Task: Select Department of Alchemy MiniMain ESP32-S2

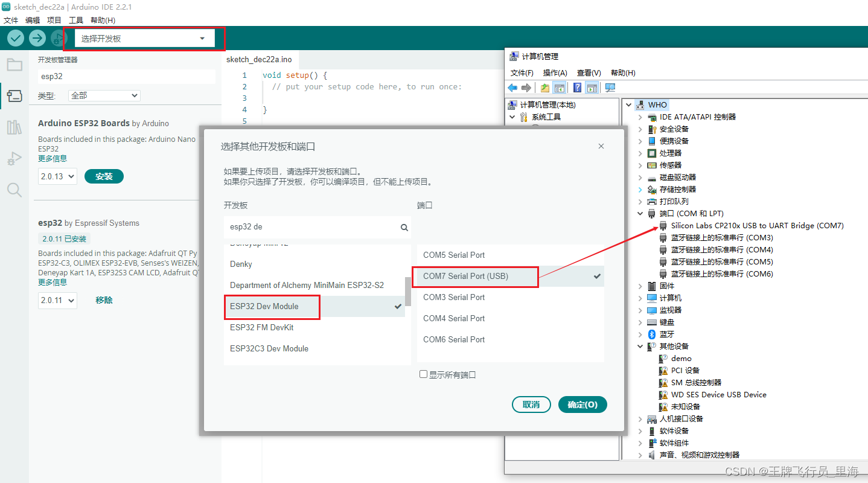Action: click(314, 285)
